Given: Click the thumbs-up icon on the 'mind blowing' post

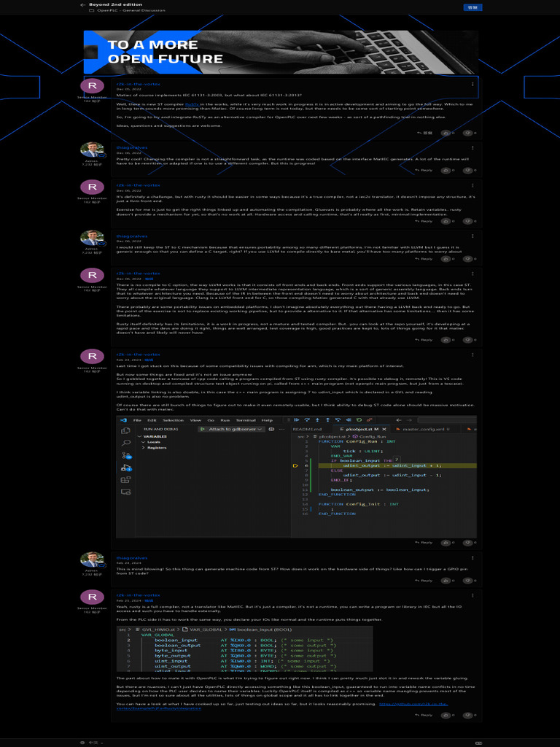Looking at the screenshot, I should [x=446, y=583].
